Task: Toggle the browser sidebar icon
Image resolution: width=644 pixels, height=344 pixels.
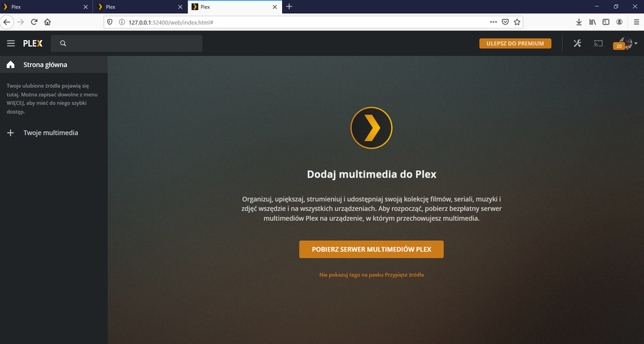Action: point(606,22)
